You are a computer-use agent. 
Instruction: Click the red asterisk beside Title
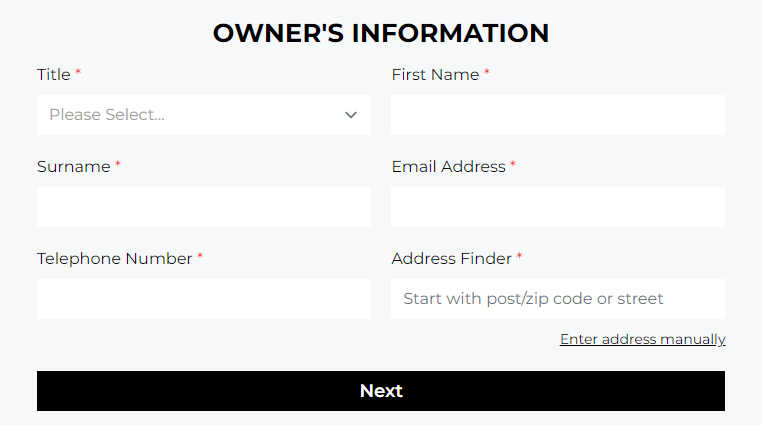coord(78,73)
